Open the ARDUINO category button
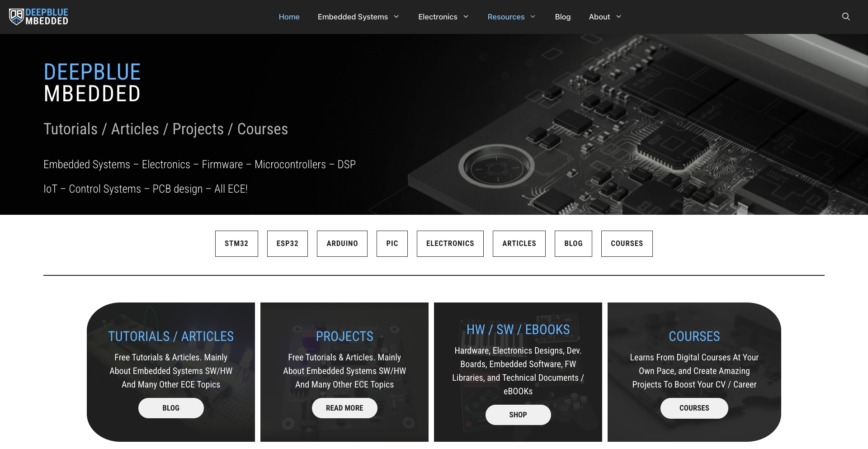This screenshot has width=868, height=449. (x=342, y=244)
